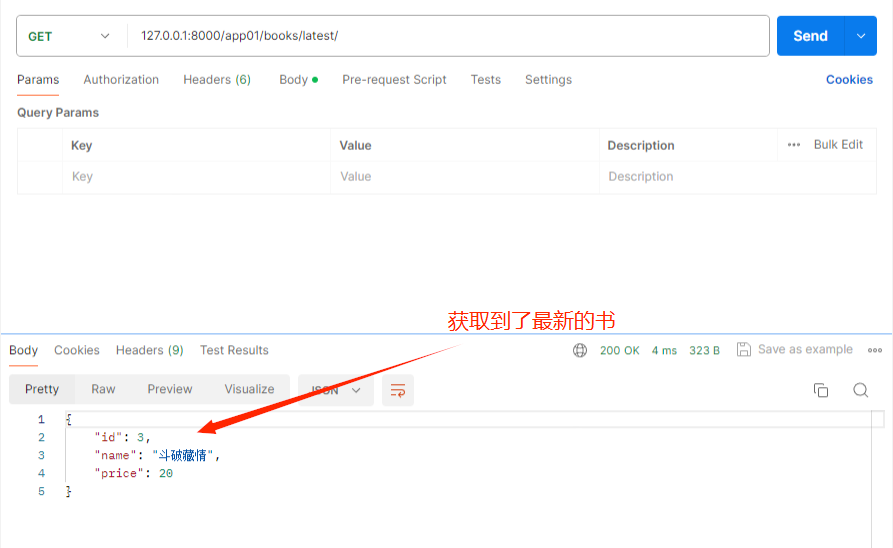
Task: Click the Description column header
Action: coord(641,145)
